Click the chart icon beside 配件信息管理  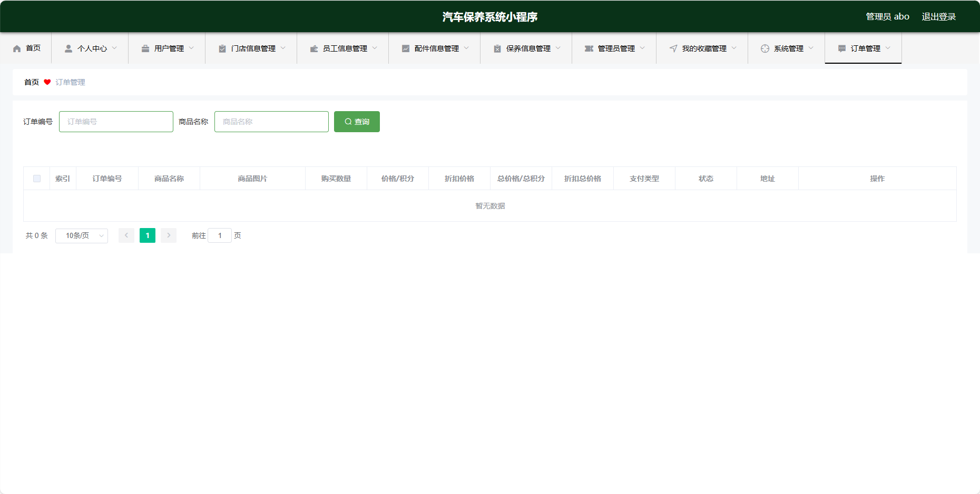pyautogui.click(x=406, y=48)
